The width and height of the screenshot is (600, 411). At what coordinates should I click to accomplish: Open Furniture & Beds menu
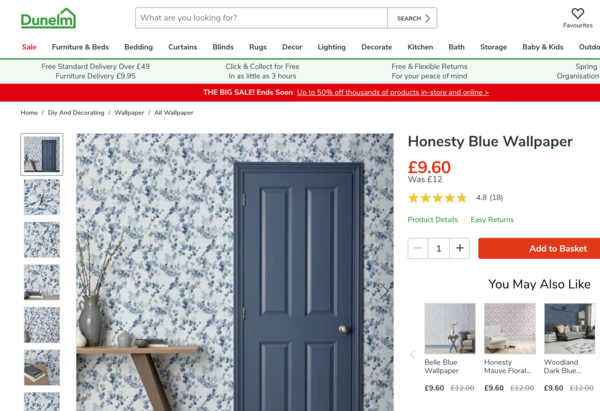click(x=80, y=47)
